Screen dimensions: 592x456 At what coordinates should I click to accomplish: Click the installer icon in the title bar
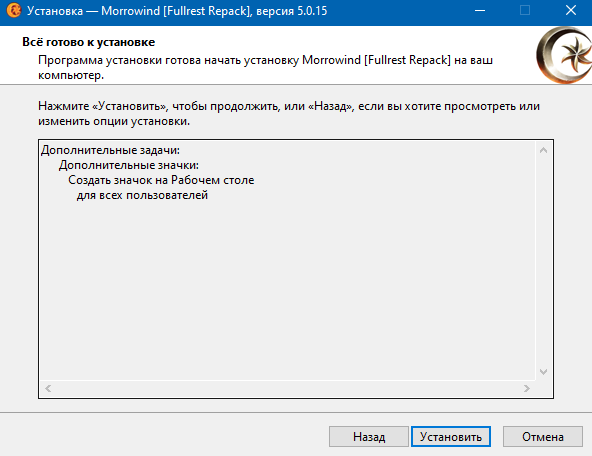(14, 11)
